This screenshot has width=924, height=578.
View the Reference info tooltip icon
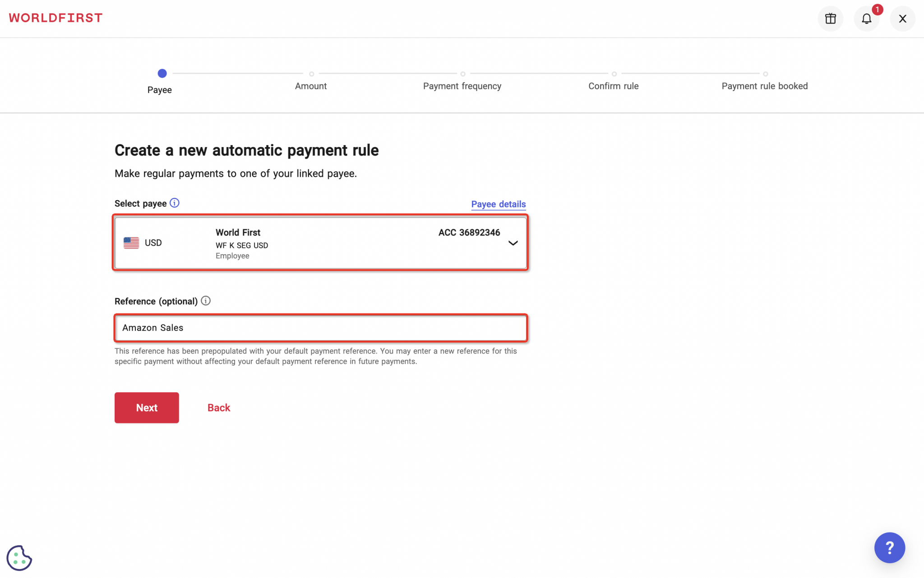pyautogui.click(x=206, y=301)
